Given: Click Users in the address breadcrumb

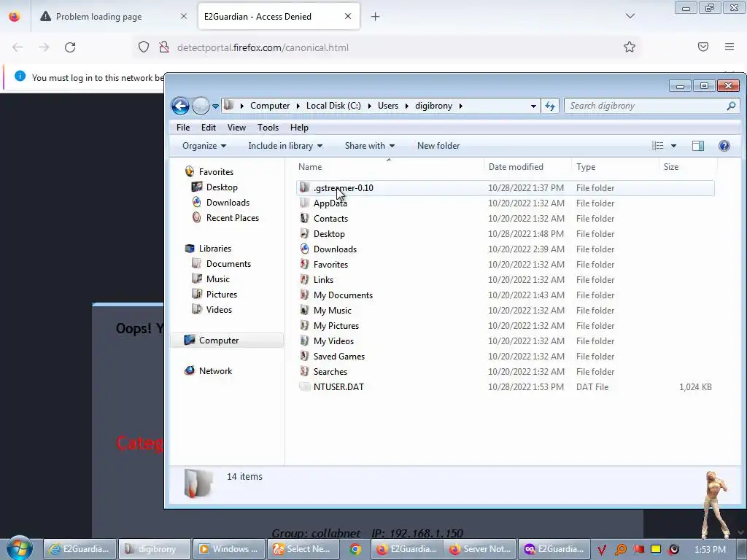Looking at the screenshot, I should [x=388, y=106].
